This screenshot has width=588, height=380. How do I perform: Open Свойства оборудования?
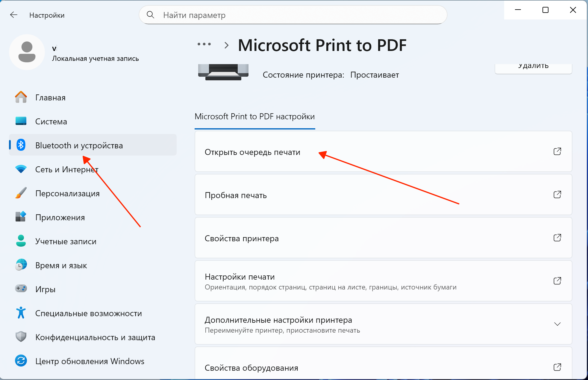click(x=384, y=363)
